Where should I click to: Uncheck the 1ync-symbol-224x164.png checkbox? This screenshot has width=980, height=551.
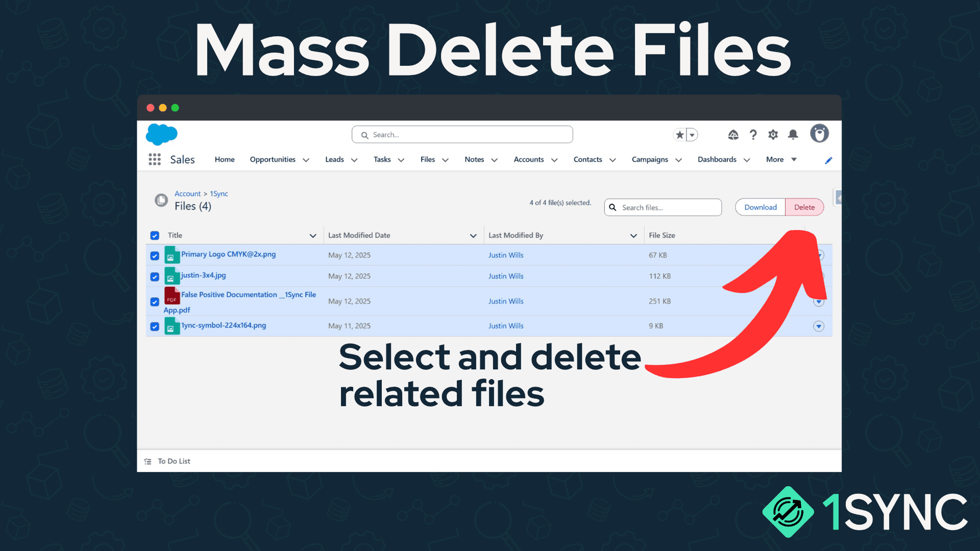(155, 327)
